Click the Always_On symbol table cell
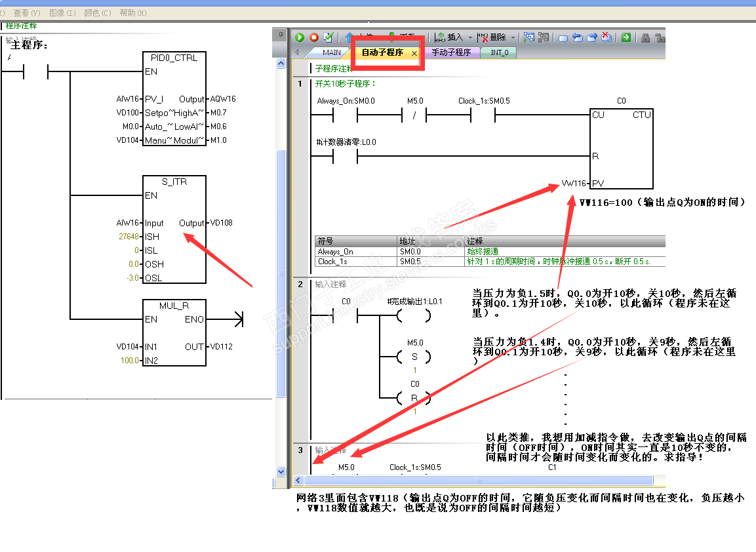 pyautogui.click(x=356, y=252)
